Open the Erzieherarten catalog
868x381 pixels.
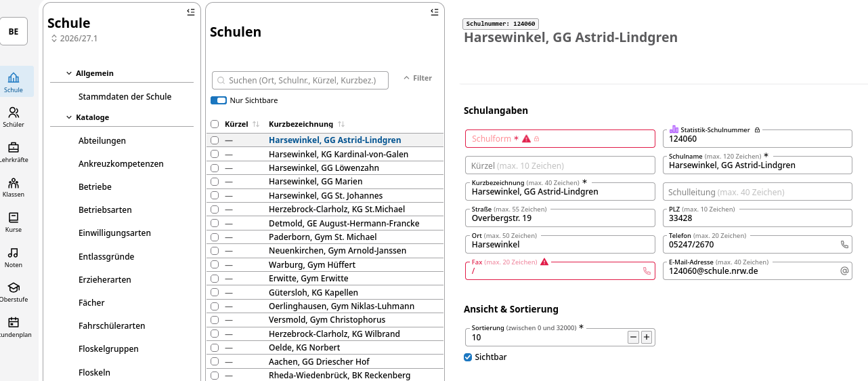105,279
